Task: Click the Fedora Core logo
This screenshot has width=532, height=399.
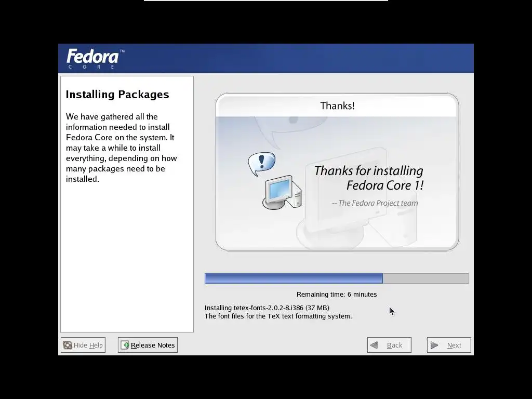Action: coord(96,58)
